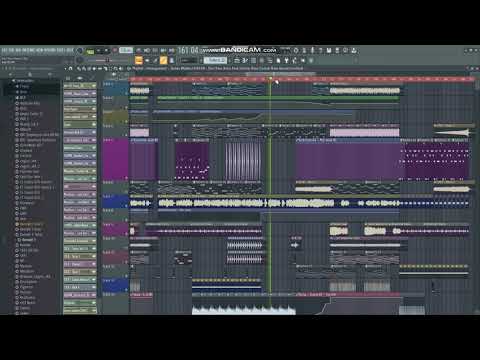Open the pattern selector dropdown in the toolbar
480x360 pixels.
click(x=215, y=60)
